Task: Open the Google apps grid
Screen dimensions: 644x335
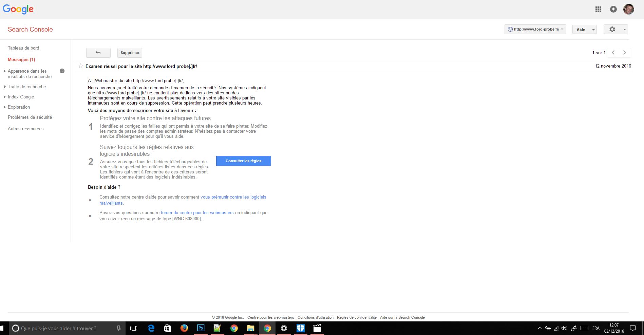Action: tap(598, 9)
